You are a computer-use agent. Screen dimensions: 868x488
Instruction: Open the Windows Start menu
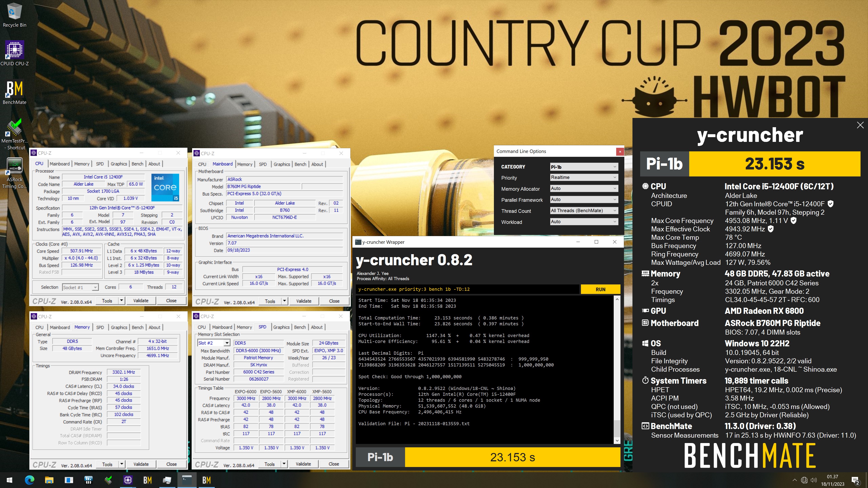[9, 480]
